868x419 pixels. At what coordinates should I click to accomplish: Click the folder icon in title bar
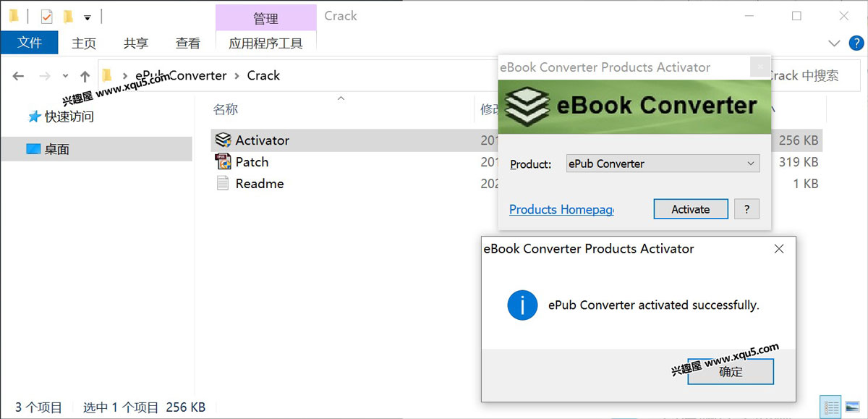tap(14, 16)
